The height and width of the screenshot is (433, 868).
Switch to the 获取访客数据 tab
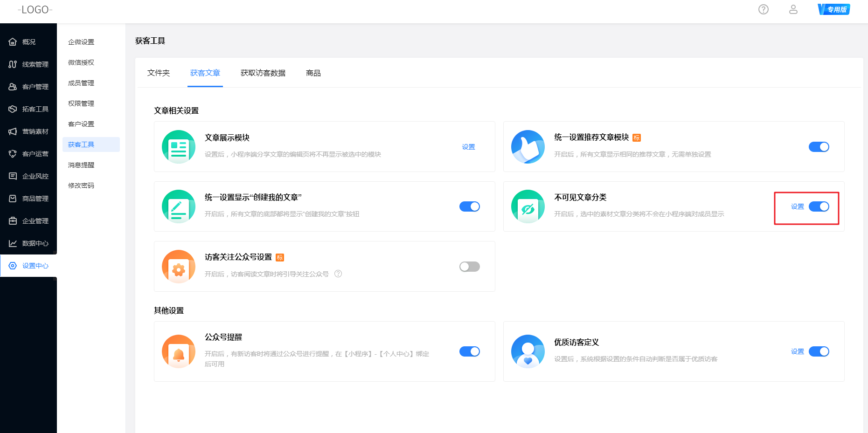[263, 73]
